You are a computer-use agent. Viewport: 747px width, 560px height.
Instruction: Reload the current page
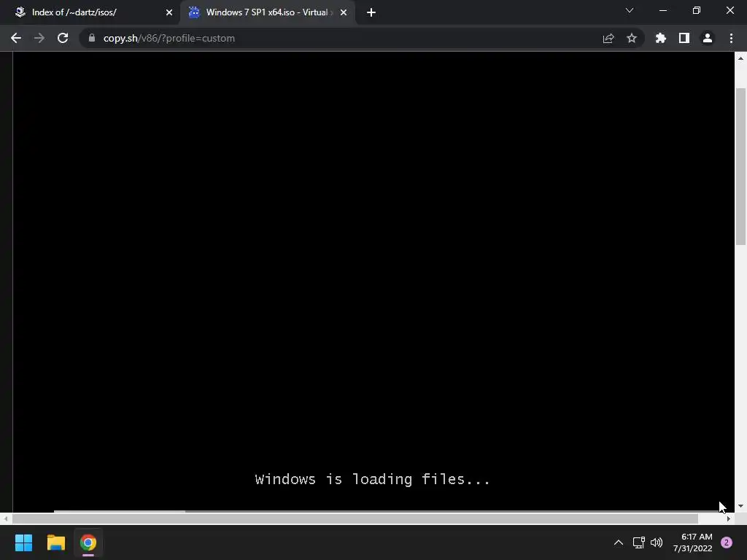63,38
